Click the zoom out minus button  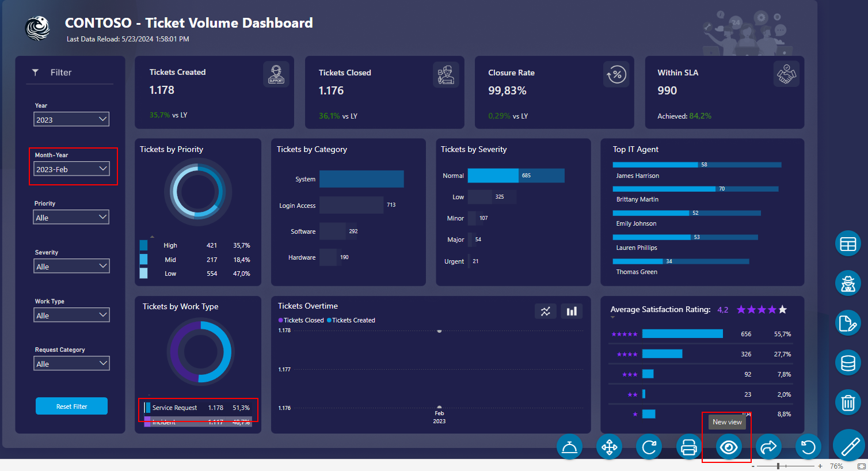pyautogui.click(x=753, y=466)
